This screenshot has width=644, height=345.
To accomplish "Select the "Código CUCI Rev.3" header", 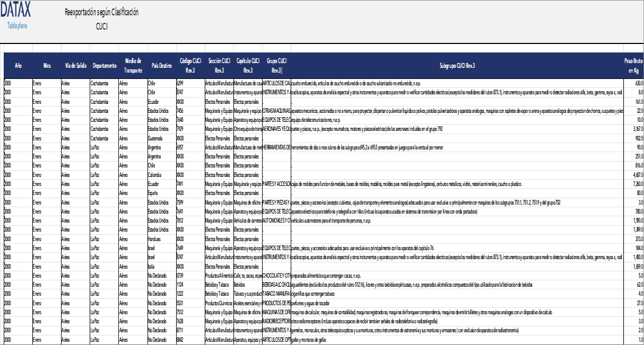I will 189,65.
